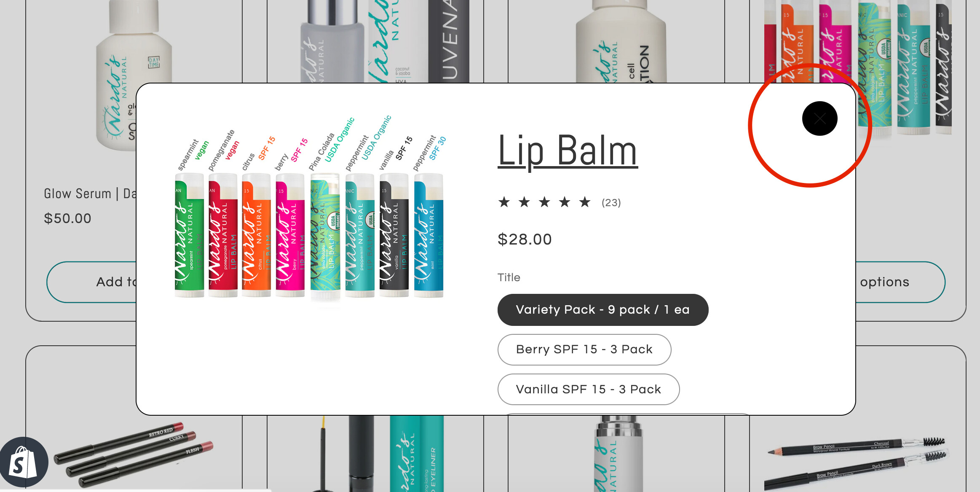Open the Lip Balm product title link
This screenshot has height=492, width=980.
tap(568, 151)
